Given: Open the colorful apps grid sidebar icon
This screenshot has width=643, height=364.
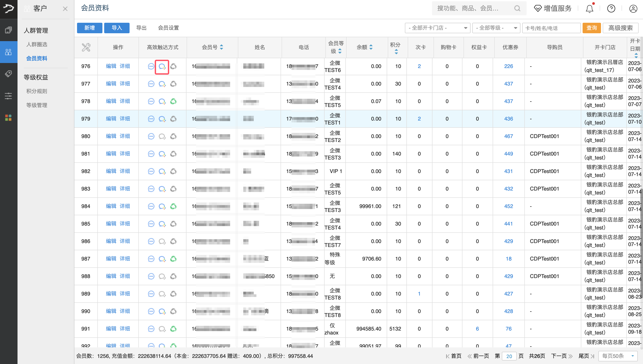Looking at the screenshot, I should tap(9, 117).
